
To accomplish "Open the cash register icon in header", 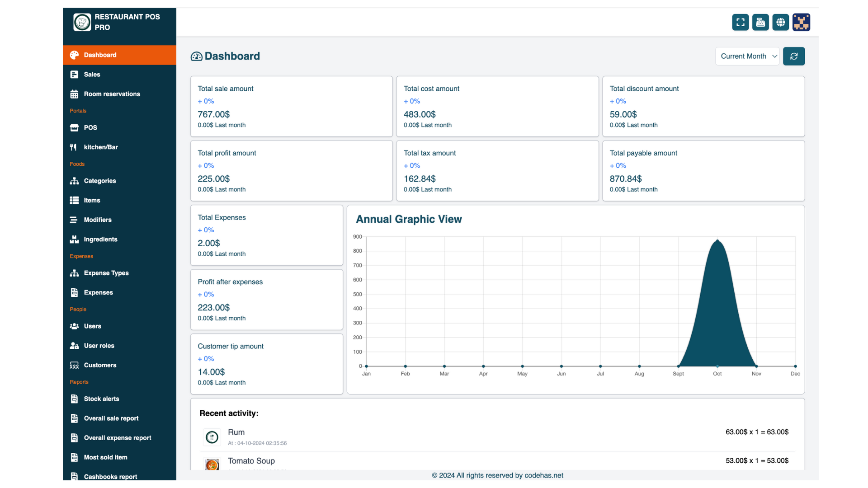I will point(760,22).
